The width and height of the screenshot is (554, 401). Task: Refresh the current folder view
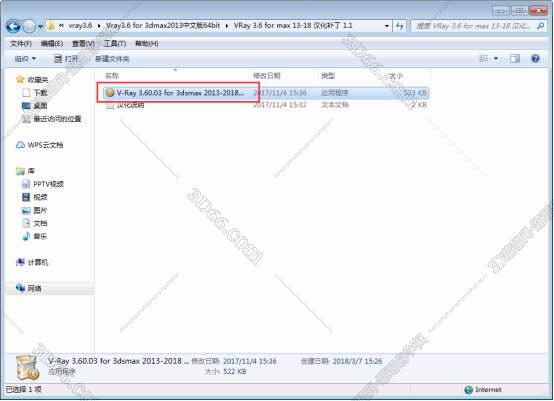pos(400,26)
